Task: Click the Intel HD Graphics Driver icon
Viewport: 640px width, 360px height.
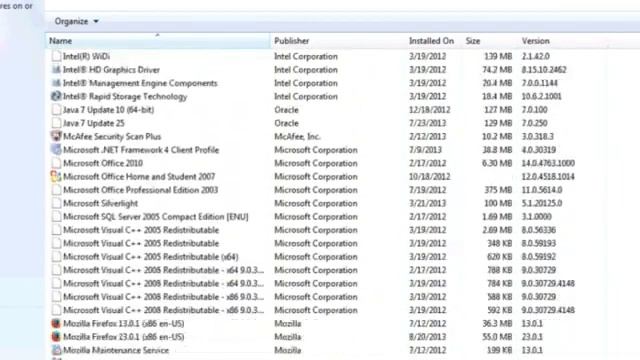Action: 56,69
